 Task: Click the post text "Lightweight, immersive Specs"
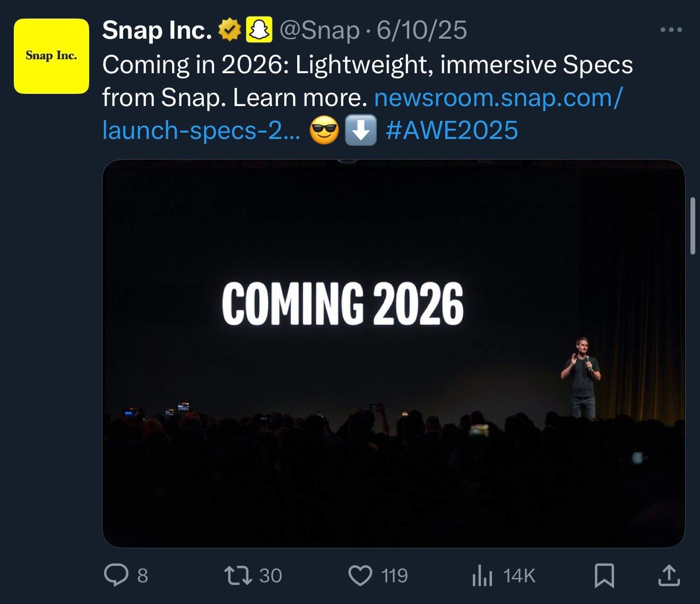464,65
